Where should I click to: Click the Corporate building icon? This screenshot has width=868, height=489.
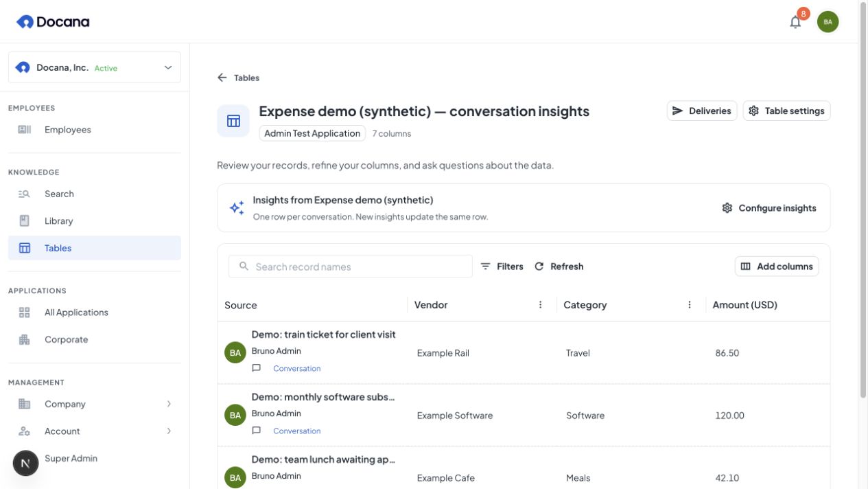[25, 339]
